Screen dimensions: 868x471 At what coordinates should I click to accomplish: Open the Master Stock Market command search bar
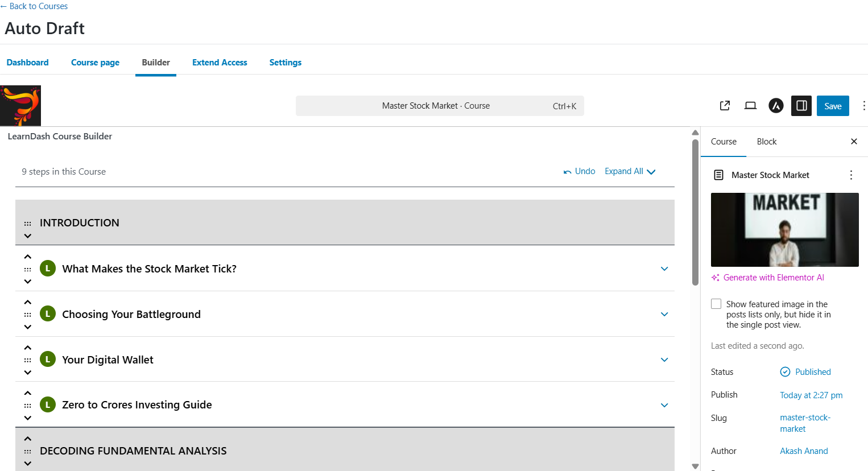439,105
